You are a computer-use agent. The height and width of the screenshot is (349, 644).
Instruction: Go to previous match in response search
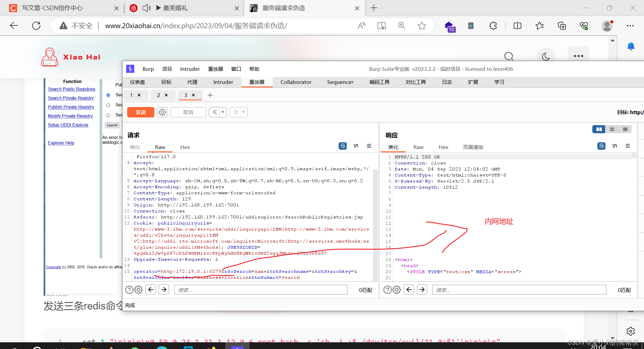click(409, 289)
